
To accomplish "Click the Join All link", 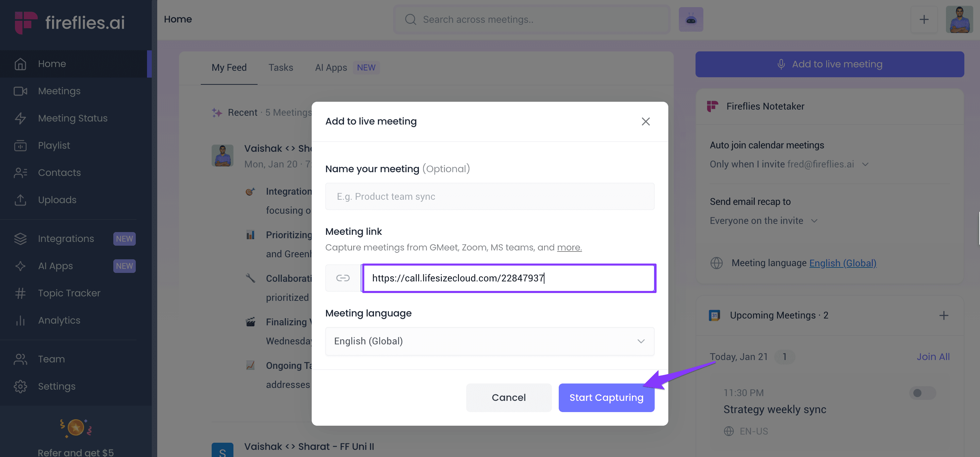I will [933, 357].
